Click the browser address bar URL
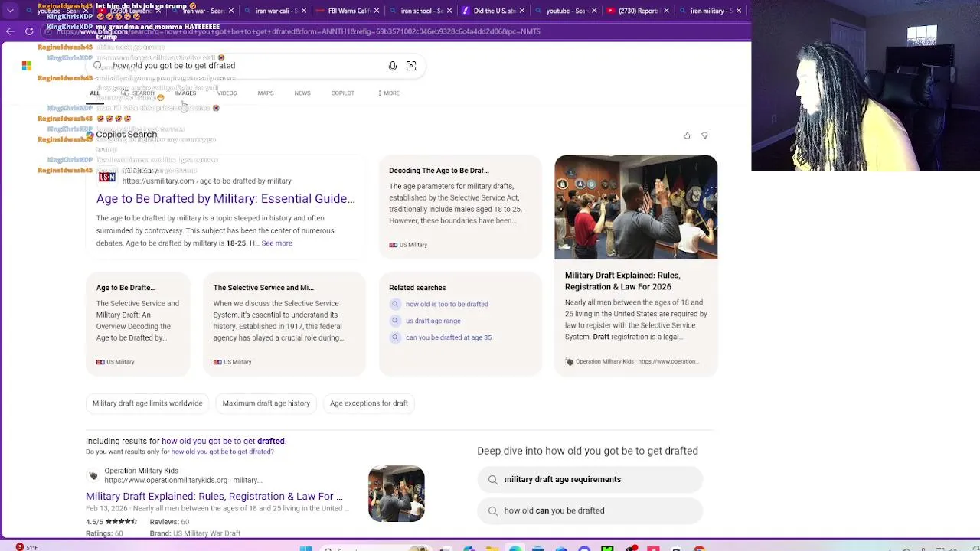This screenshot has width=980, height=551. [299, 31]
